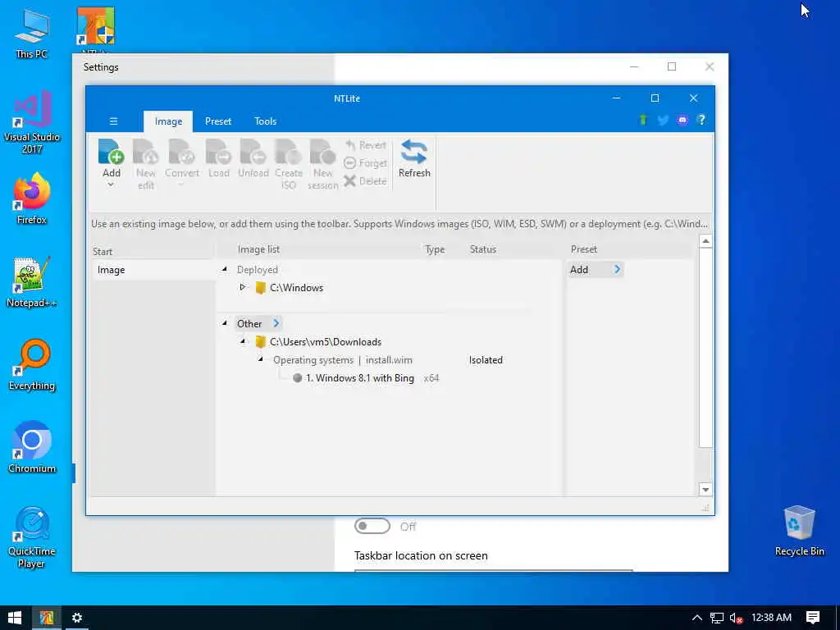Open the Recycle Bin icon

tap(799, 531)
